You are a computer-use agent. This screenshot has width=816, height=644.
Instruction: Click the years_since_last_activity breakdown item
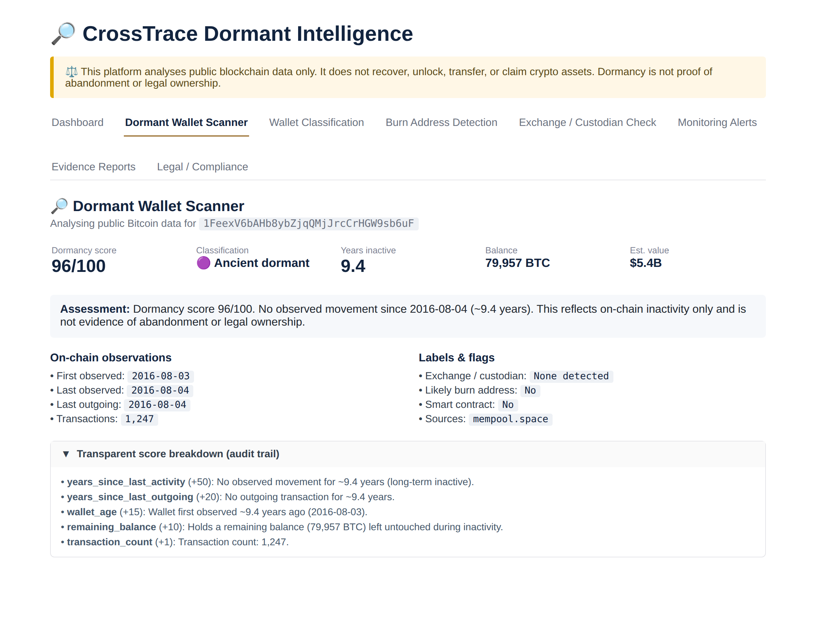click(267, 482)
